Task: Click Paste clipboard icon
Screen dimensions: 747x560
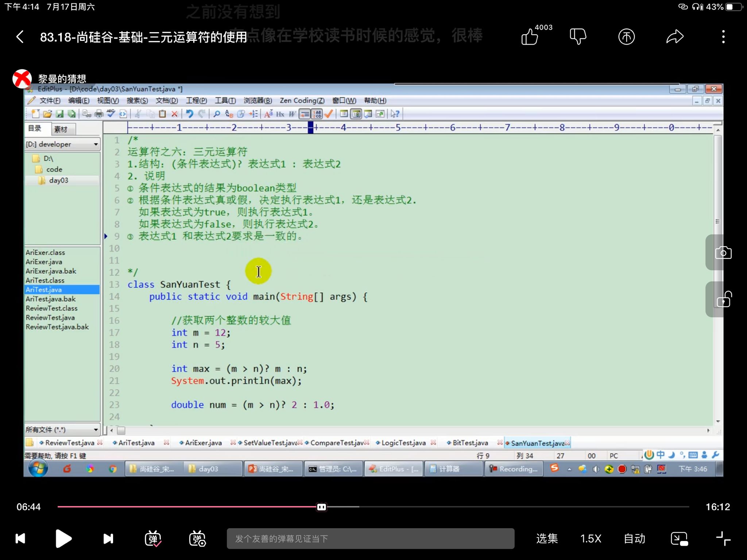Action: pos(162,114)
